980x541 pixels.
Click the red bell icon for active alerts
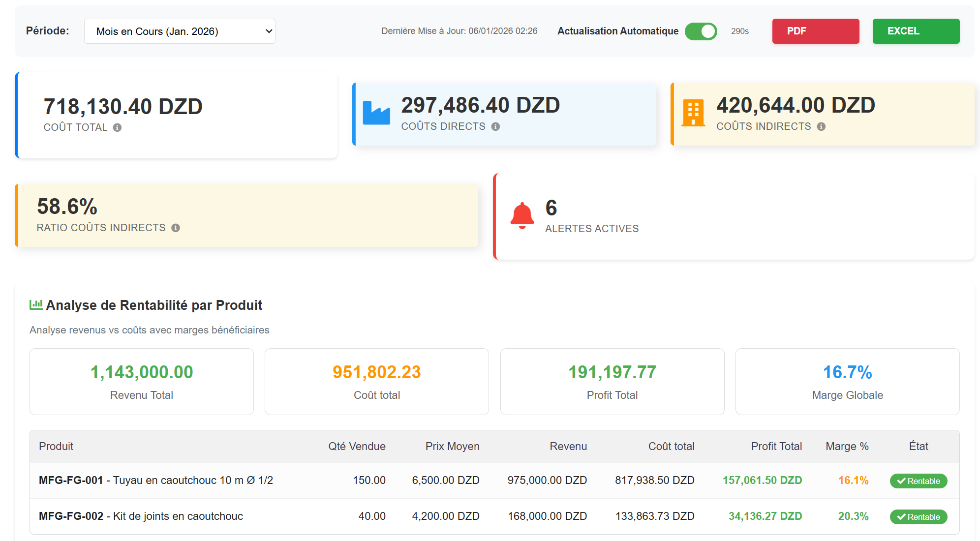[x=521, y=215]
